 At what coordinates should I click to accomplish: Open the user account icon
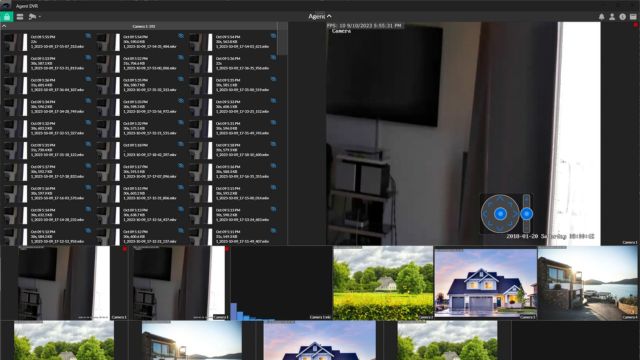(x=612, y=17)
